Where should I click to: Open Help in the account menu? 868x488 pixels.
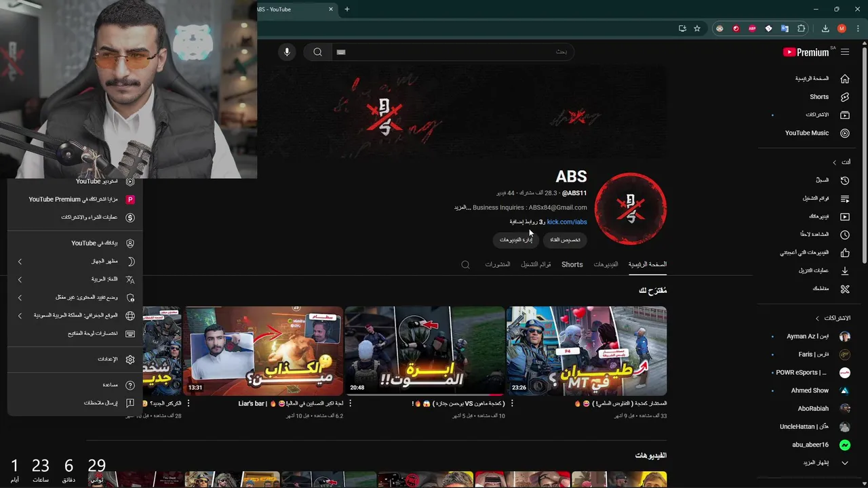click(x=75, y=385)
